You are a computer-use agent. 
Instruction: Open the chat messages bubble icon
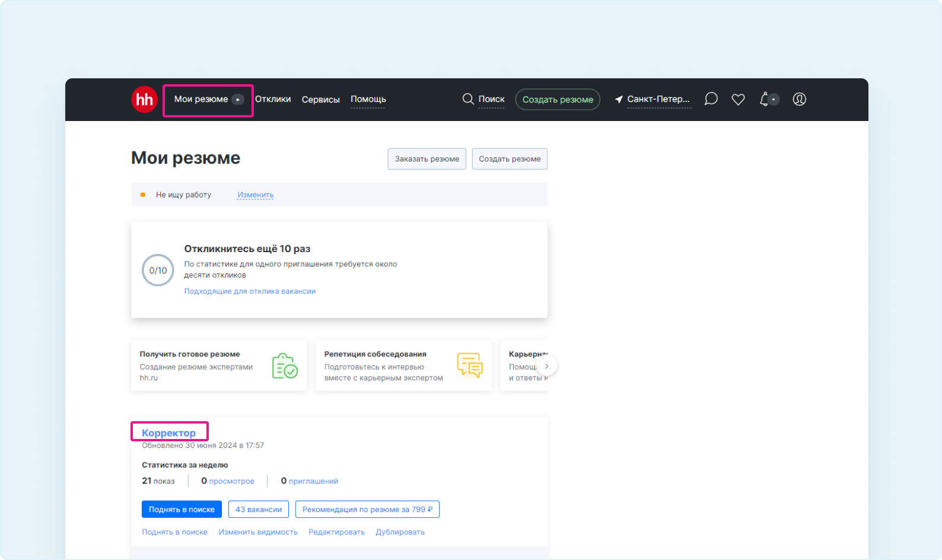[x=711, y=99]
